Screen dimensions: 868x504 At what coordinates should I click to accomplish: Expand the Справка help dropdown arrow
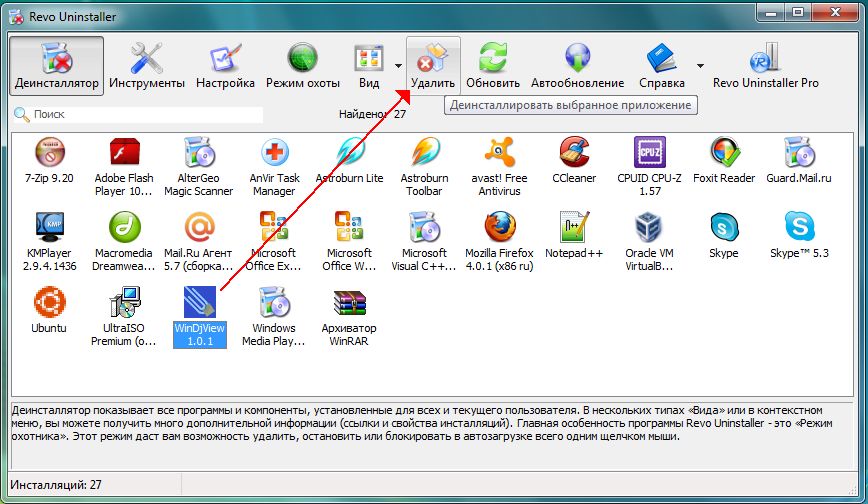click(x=700, y=66)
